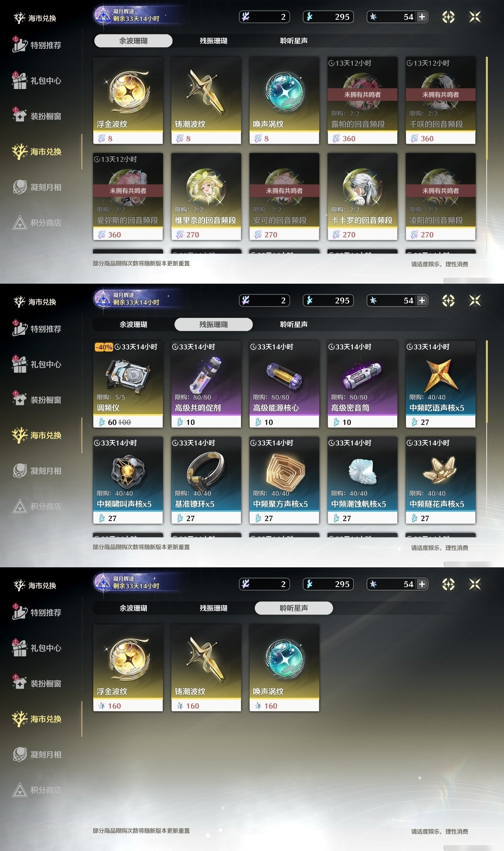Screen dimensions: 504x851
Task: Pick the 高级密音筒 purple cylinder item
Action: 362,384
